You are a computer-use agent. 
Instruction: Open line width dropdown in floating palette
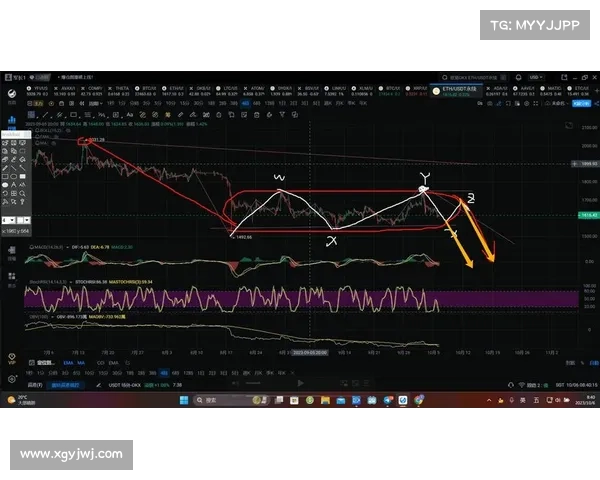(x=9, y=220)
